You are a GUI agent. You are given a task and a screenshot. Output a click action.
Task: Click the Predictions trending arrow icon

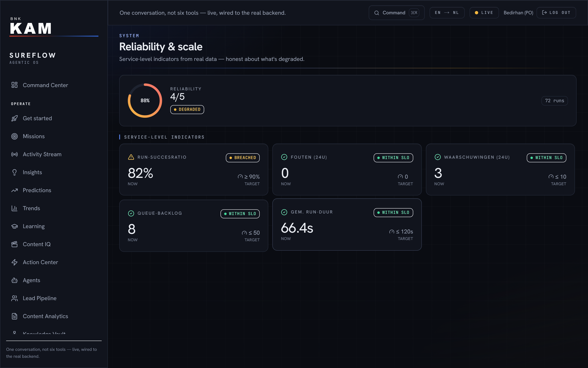pyautogui.click(x=14, y=190)
